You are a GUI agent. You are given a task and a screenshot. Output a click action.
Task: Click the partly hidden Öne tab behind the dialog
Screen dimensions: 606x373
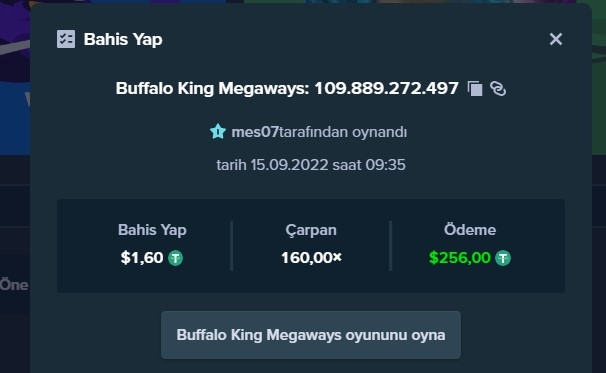(14, 285)
